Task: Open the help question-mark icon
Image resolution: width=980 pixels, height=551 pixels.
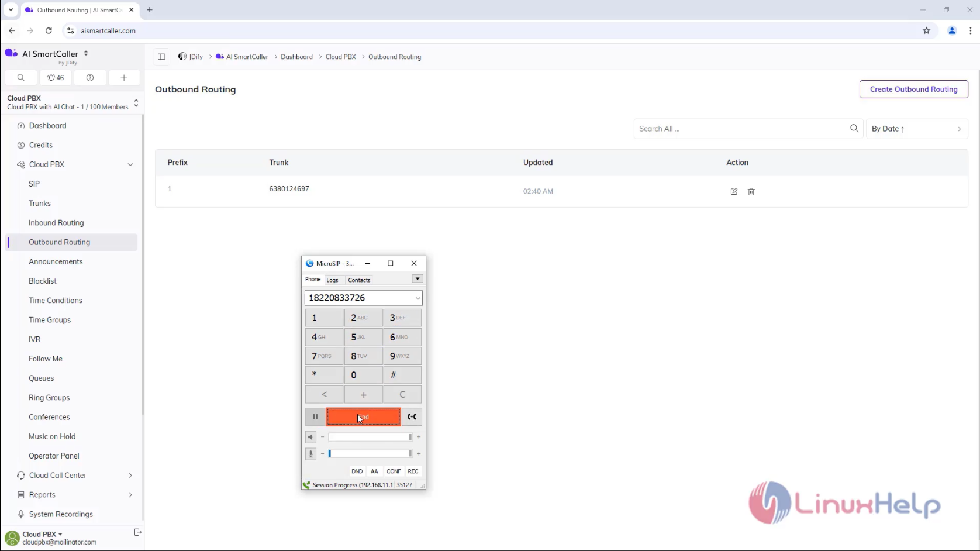Action: coord(90,78)
